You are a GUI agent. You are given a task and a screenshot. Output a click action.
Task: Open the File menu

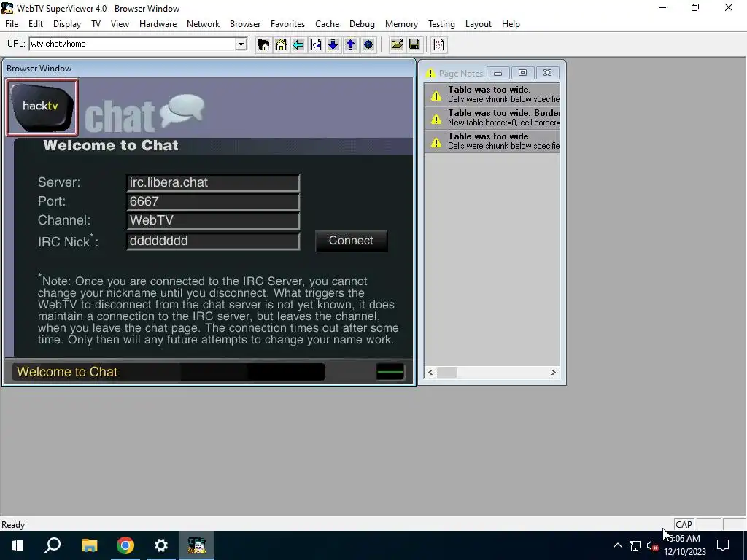[x=12, y=24]
